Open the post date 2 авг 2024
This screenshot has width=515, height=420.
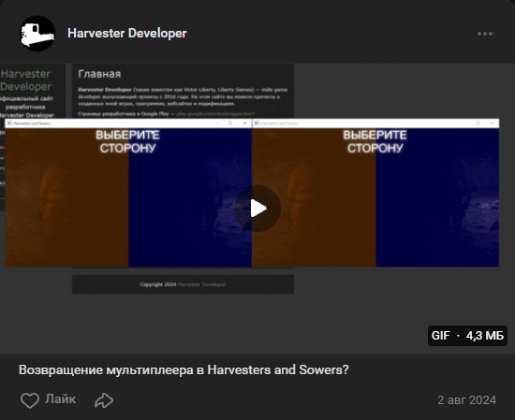coord(466,400)
